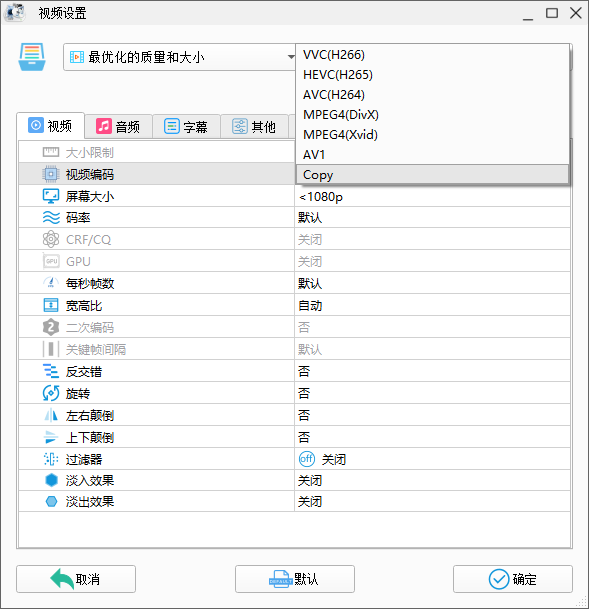The width and height of the screenshot is (589, 609).
Task: Click the 默认 reset button
Action: (295, 579)
